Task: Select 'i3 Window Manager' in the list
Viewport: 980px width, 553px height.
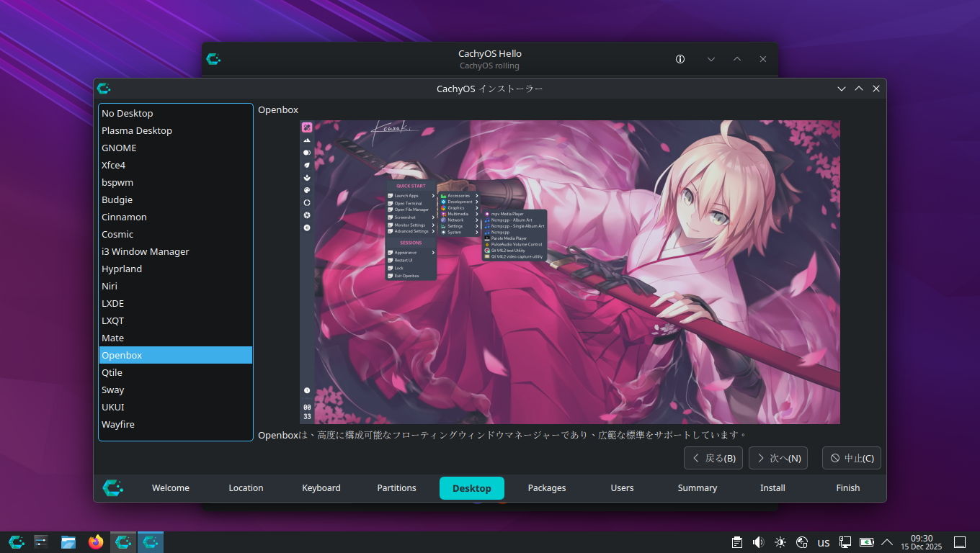Action: click(x=176, y=251)
